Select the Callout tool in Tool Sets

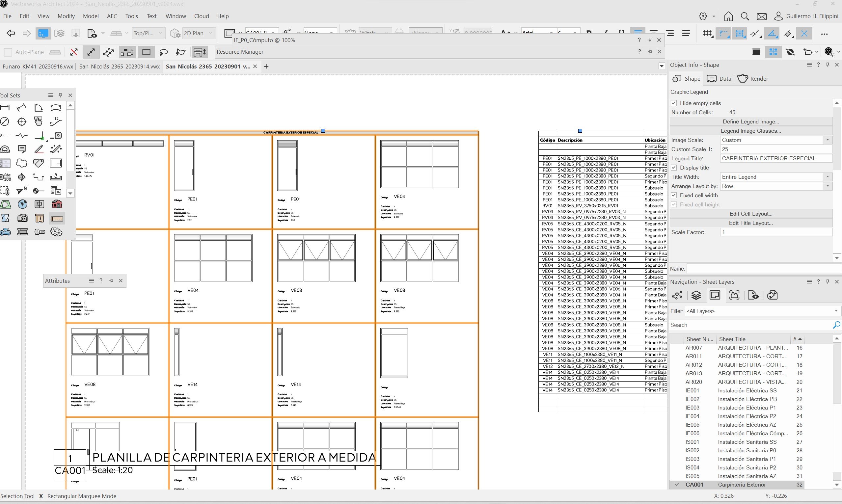click(21, 149)
